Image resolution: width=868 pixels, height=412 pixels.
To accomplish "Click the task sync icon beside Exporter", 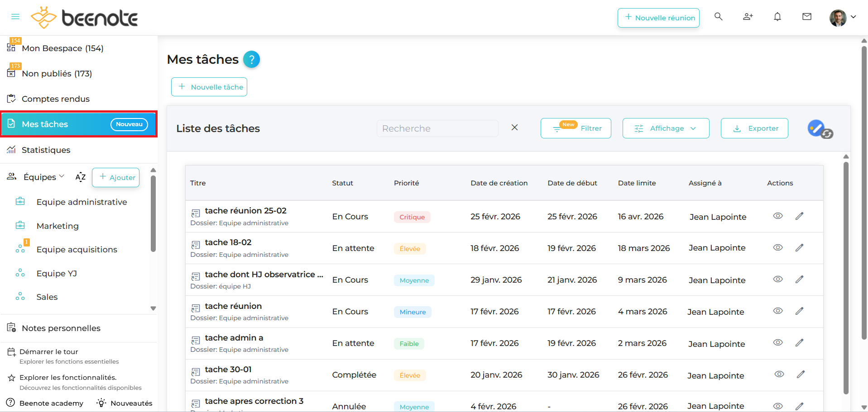I will coord(820,129).
